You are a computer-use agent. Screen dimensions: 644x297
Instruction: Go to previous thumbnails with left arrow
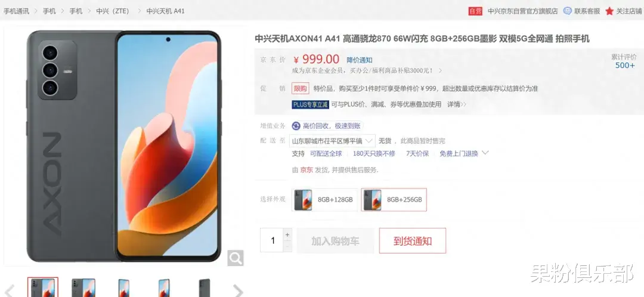10,290
